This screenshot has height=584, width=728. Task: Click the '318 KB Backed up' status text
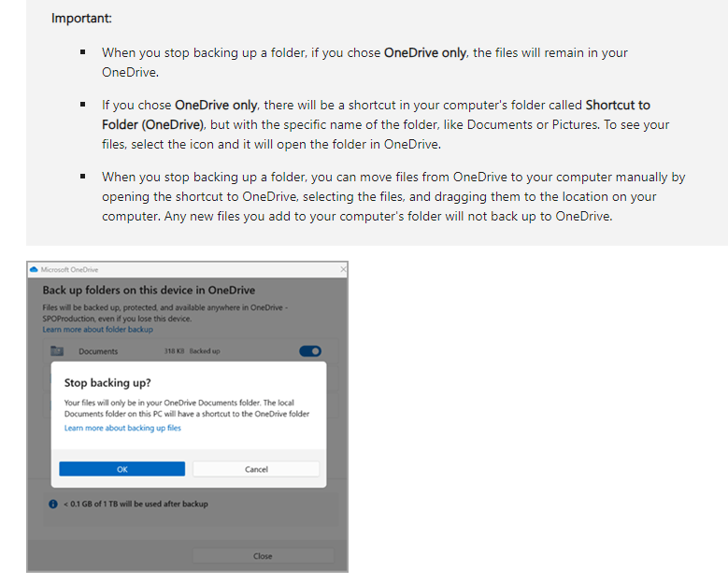click(x=192, y=351)
